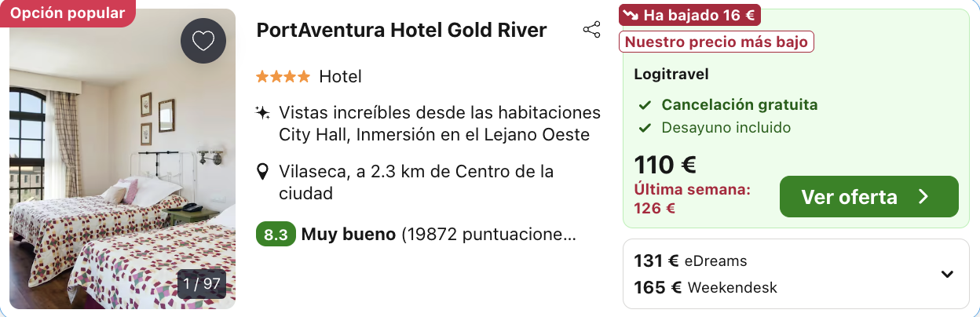
Task: Expand more prices with the chevron
Action: (x=947, y=274)
